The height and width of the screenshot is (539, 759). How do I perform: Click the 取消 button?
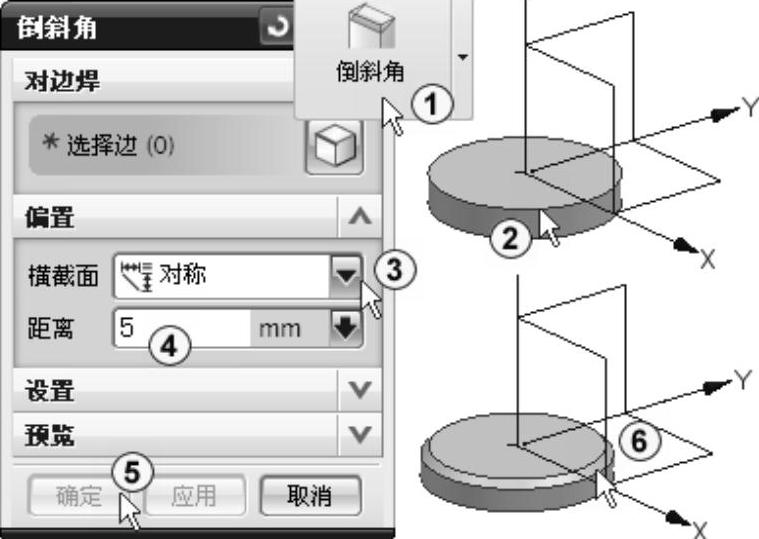310,496
